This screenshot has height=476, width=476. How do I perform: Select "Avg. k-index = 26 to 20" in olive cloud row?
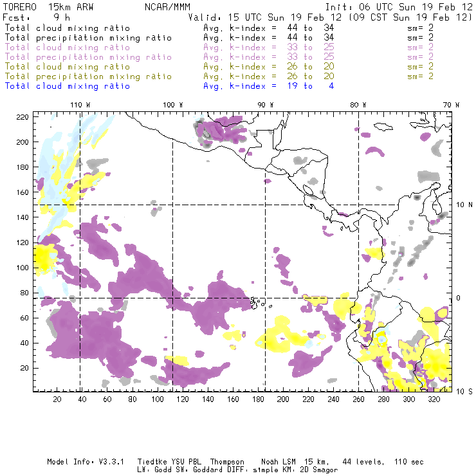269,66
